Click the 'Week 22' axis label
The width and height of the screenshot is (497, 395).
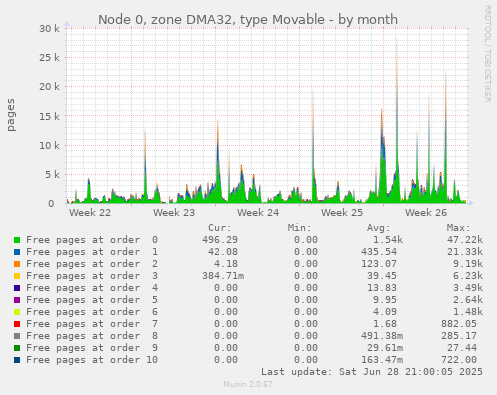pos(90,213)
